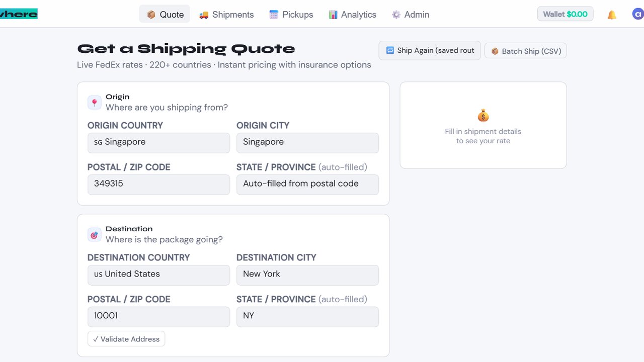Screen dimensions: 644x362
Task: Edit the destination postal code 10001
Action: [x=158, y=317]
